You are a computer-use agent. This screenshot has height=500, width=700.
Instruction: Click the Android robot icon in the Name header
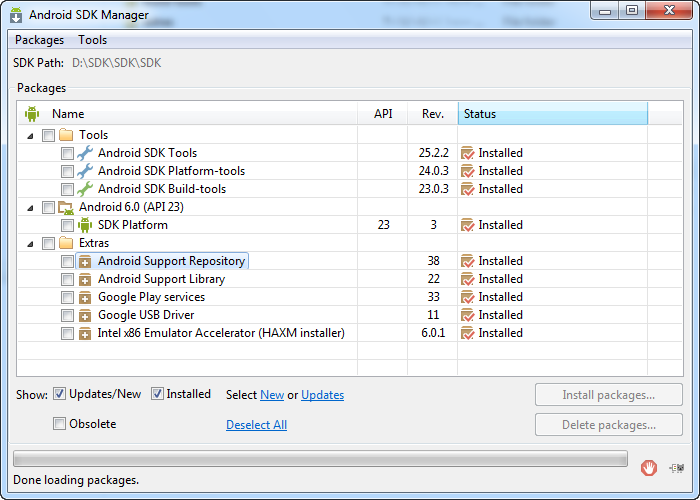[x=32, y=114]
